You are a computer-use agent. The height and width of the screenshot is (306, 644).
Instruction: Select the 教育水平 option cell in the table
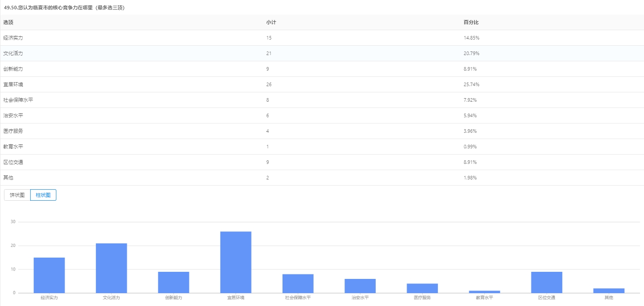(13, 147)
